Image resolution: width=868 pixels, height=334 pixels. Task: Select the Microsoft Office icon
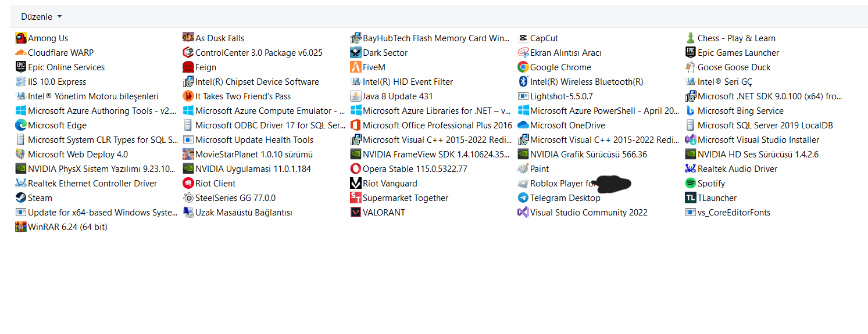coord(356,125)
